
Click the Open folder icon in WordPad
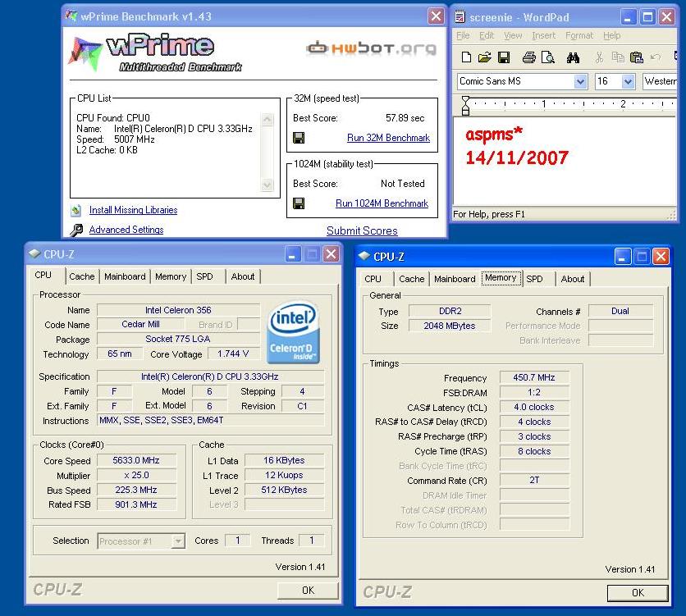click(x=485, y=57)
